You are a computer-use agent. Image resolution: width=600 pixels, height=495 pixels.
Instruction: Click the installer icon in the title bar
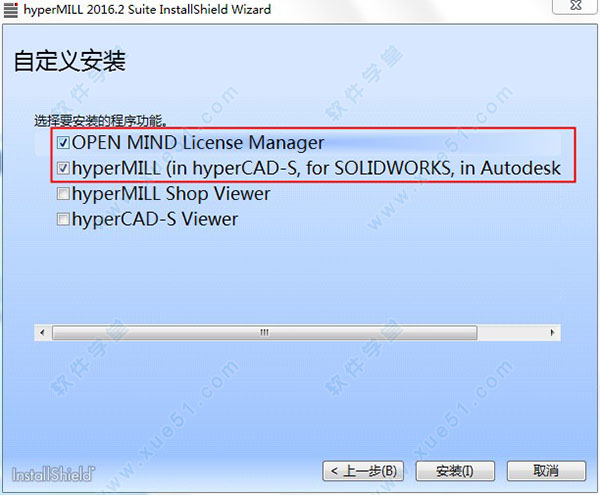point(10,10)
